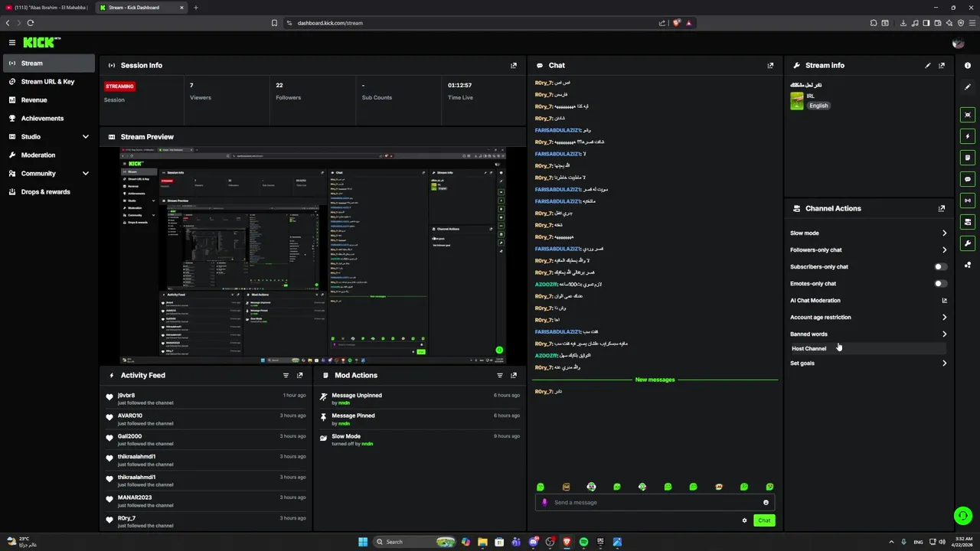Pop out the Channel Actions panel
The image size is (980, 551).
tap(942, 208)
